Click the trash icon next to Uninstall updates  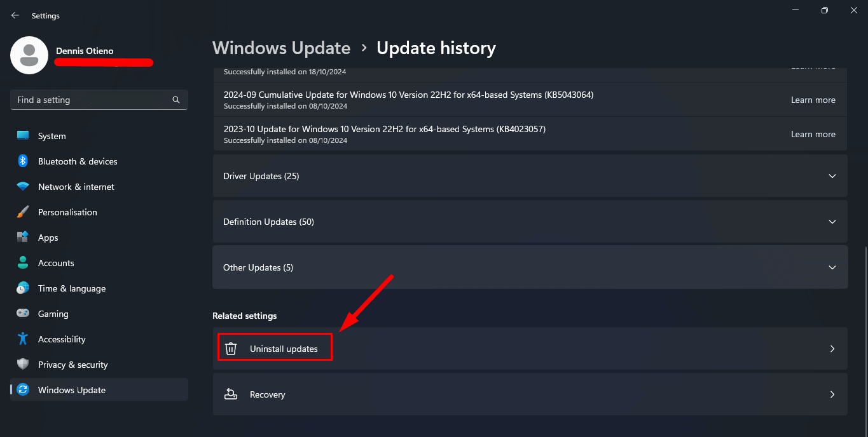(230, 348)
